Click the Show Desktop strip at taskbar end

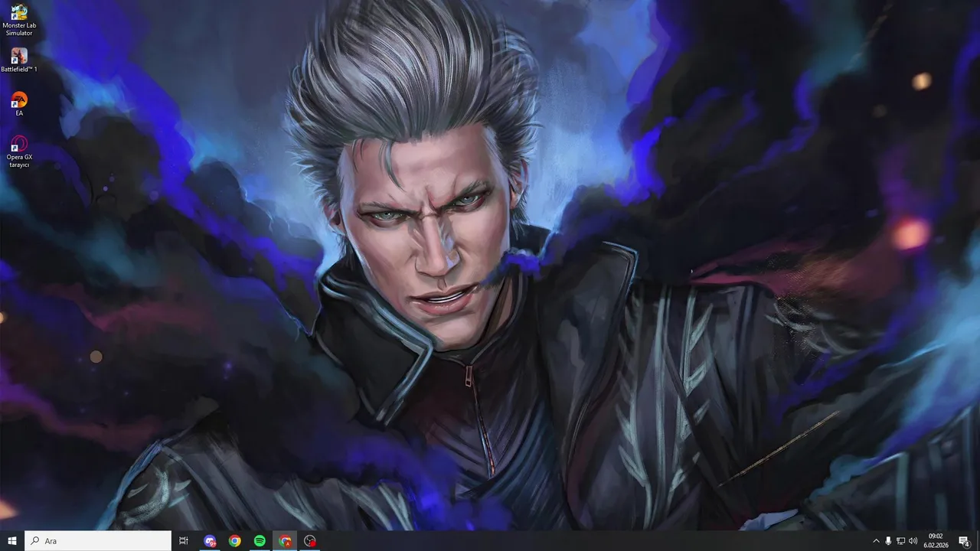(978, 541)
